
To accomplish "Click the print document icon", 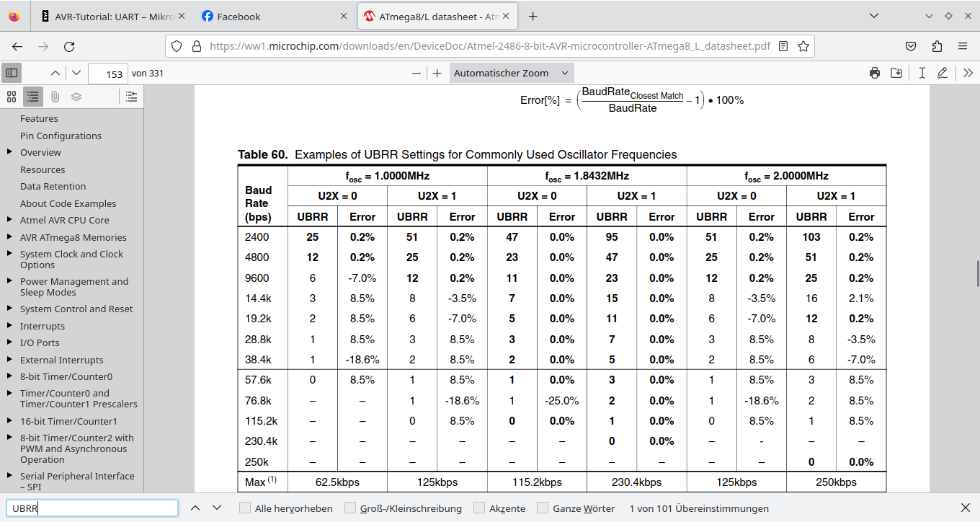I will coord(875,73).
